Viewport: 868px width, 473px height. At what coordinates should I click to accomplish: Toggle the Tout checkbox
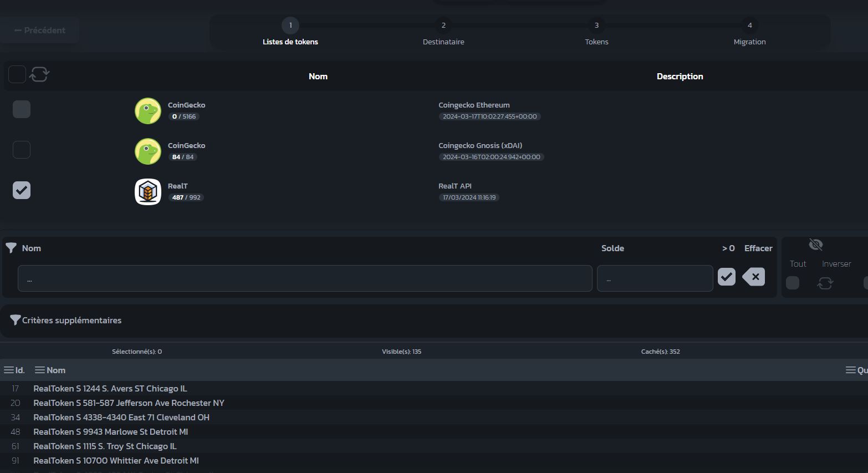pyautogui.click(x=793, y=283)
